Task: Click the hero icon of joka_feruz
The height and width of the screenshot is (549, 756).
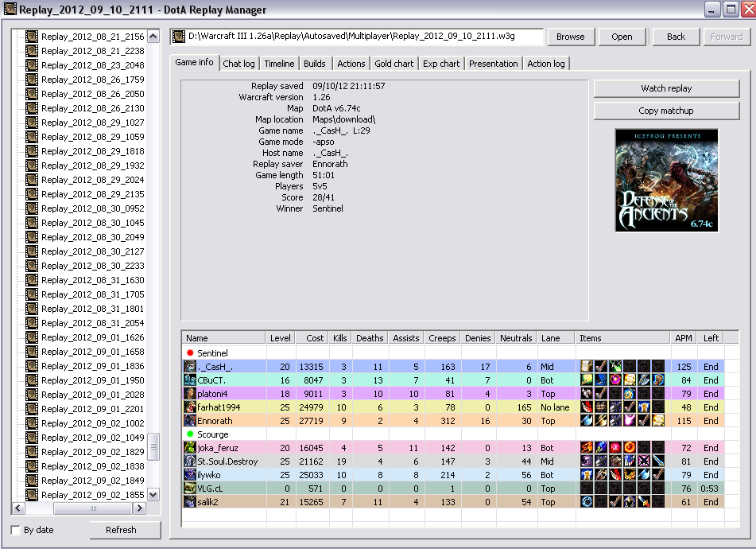Action: [190, 448]
